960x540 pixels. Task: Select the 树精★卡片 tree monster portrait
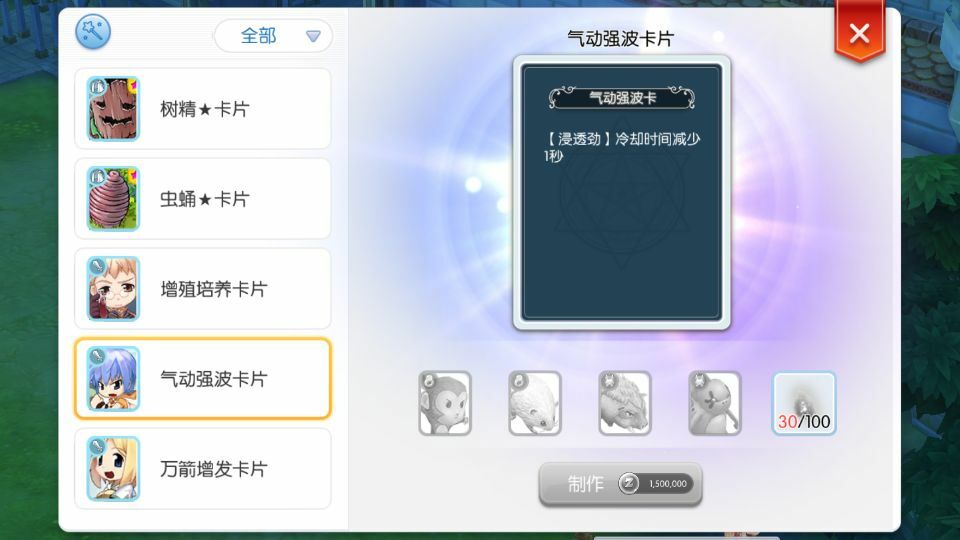pyautogui.click(x=113, y=109)
